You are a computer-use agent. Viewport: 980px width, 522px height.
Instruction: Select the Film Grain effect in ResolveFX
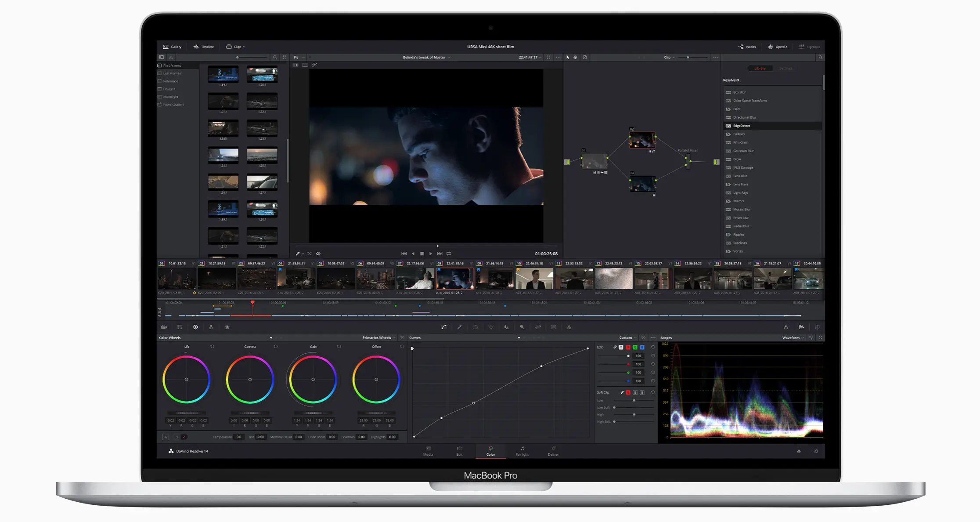tap(741, 142)
